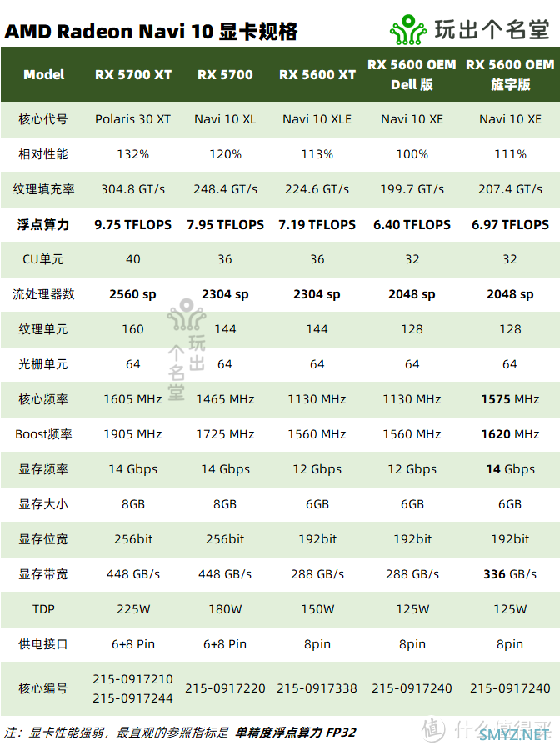
Task: Click the 215-0917210 core number
Action: pyautogui.click(x=132, y=679)
